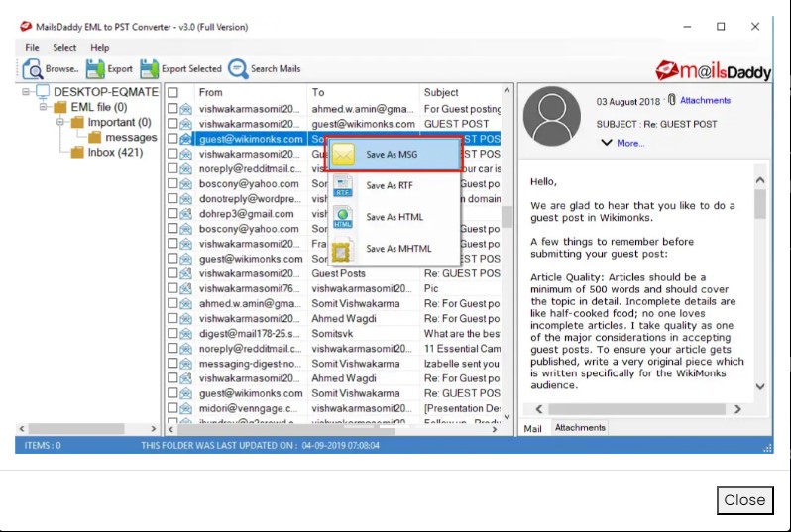Open the Help menu

click(100, 47)
